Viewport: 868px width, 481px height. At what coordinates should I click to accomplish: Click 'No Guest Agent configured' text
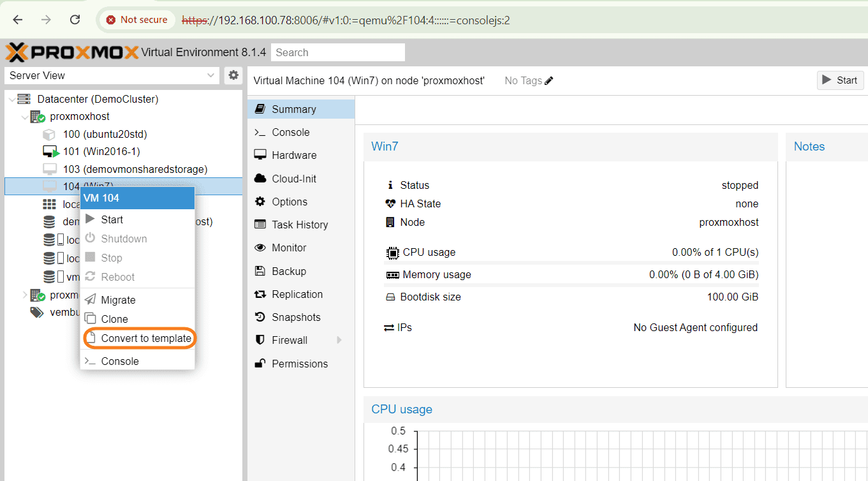696,327
